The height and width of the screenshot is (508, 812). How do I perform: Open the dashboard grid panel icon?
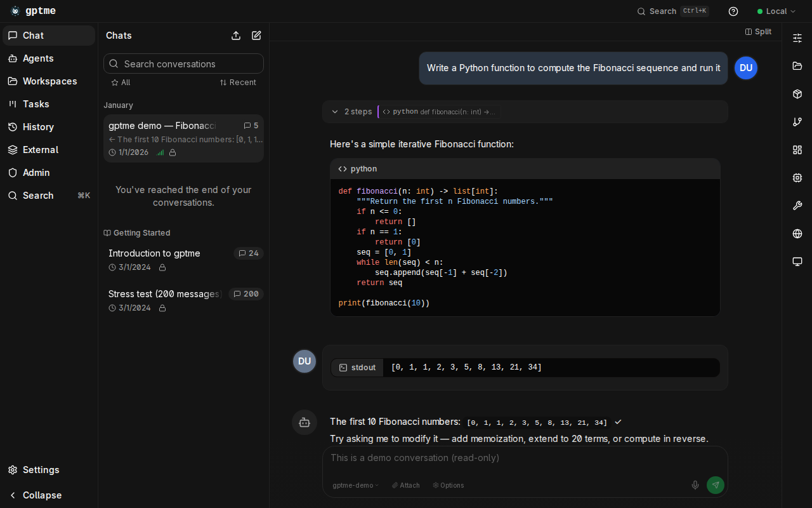(797, 150)
